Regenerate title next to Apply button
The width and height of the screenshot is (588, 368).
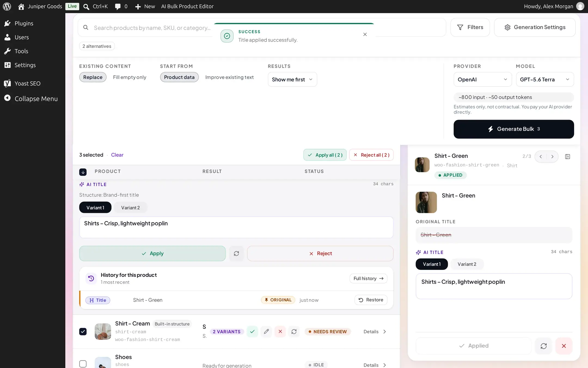point(236,254)
